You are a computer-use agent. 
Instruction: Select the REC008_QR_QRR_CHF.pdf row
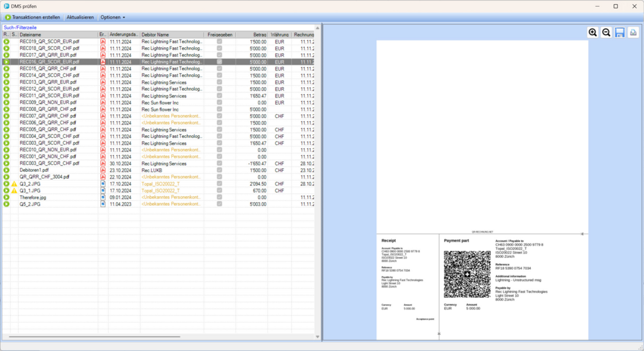coord(48,110)
